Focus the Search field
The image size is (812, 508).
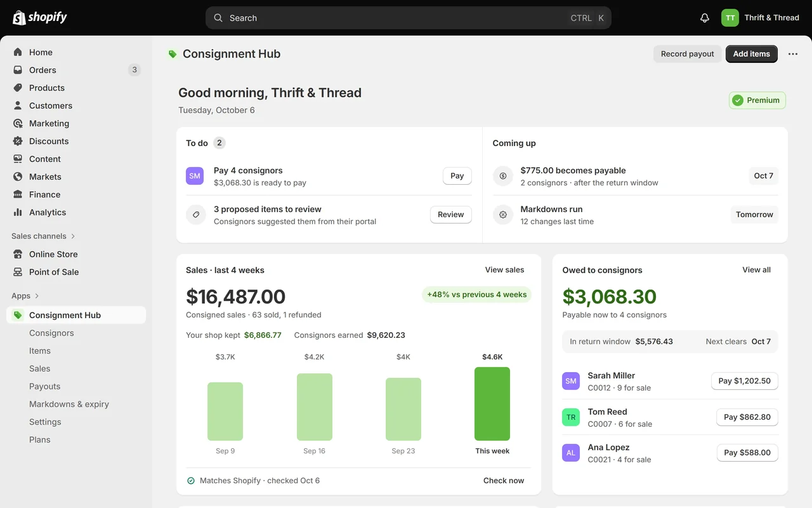[x=409, y=18]
